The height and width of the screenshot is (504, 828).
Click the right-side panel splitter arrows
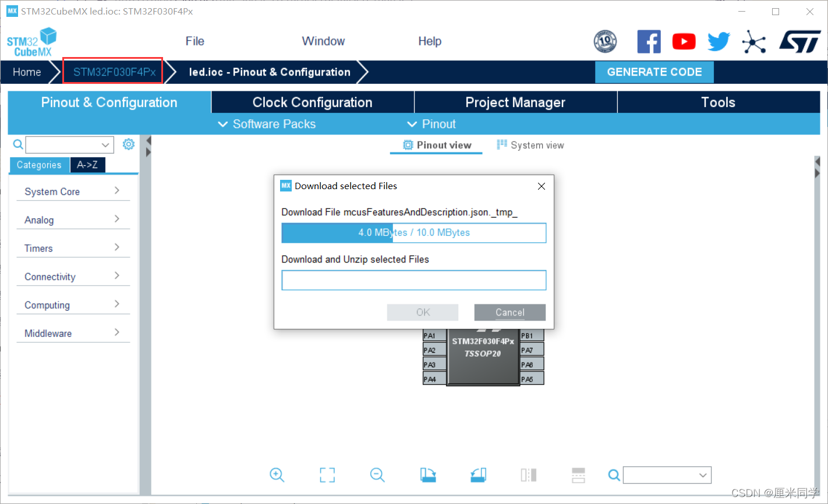[x=817, y=167]
